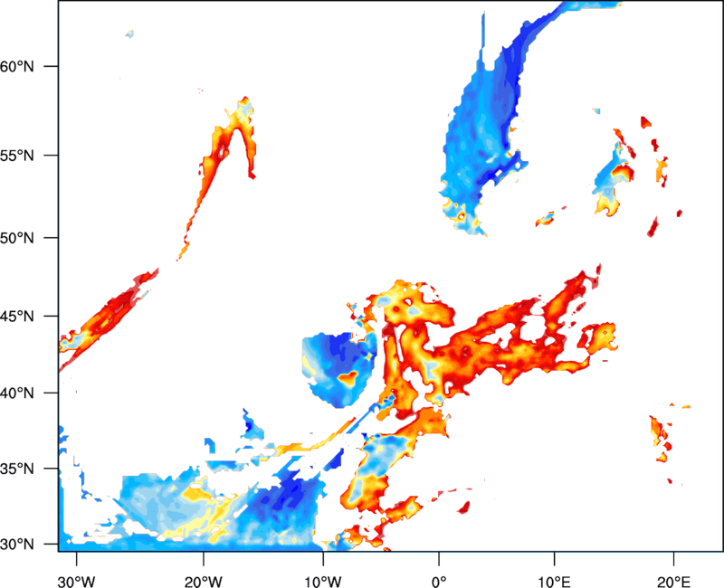Click the 10°E longitude label
Image resolution: width=724 pixels, height=588 pixels.
pos(554,582)
